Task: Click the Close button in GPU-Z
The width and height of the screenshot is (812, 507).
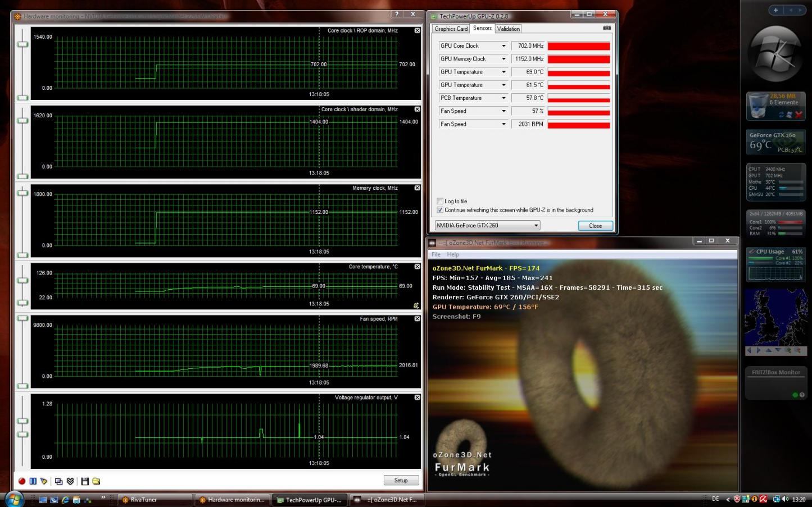Action: (x=595, y=226)
